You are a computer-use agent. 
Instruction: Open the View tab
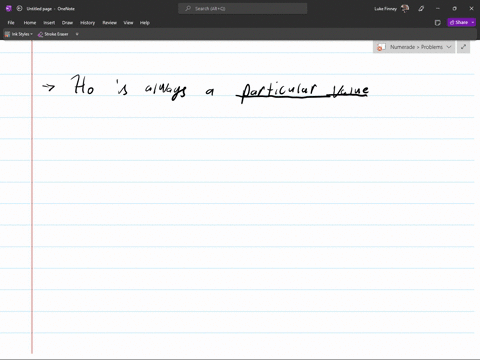128,23
